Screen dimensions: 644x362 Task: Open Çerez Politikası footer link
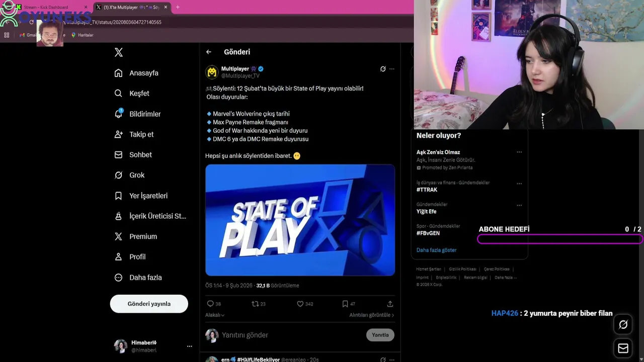pyautogui.click(x=497, y=269)
